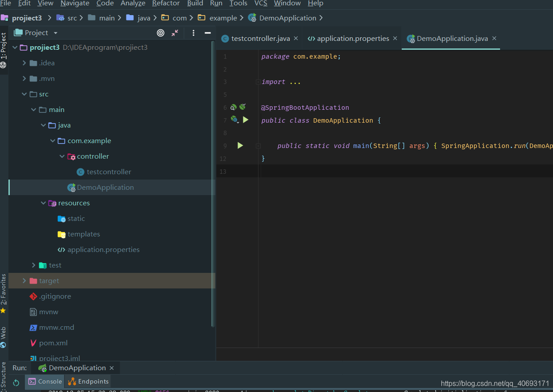Click the run gutter arrow beside main method
This screenshot has width=553, height=392.
(240, 145)
